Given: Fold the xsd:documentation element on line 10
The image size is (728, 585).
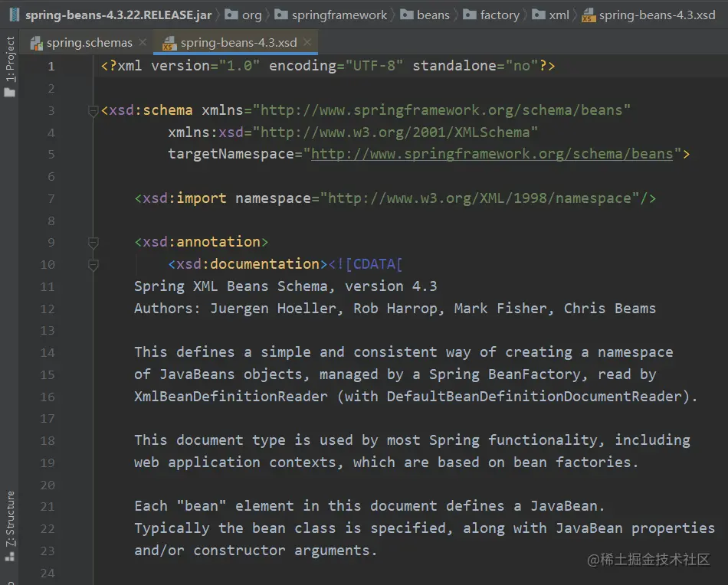Looking at the screenshot, I should tap(93, 264).
